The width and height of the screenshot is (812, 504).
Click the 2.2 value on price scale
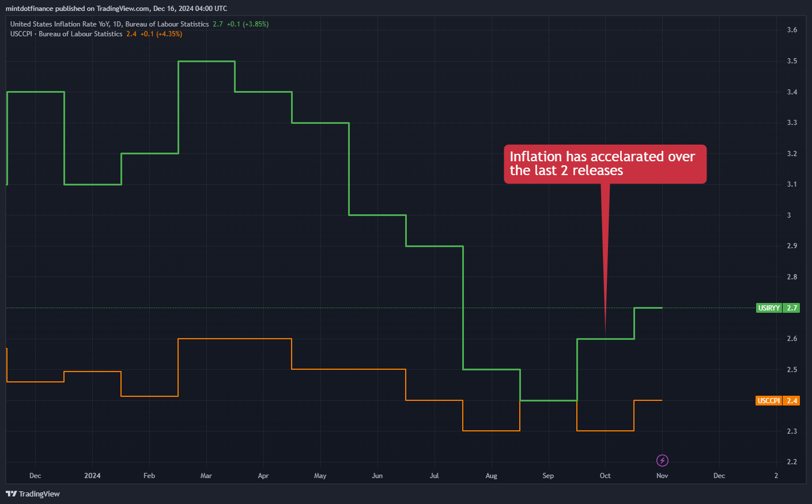pos(792,462)
